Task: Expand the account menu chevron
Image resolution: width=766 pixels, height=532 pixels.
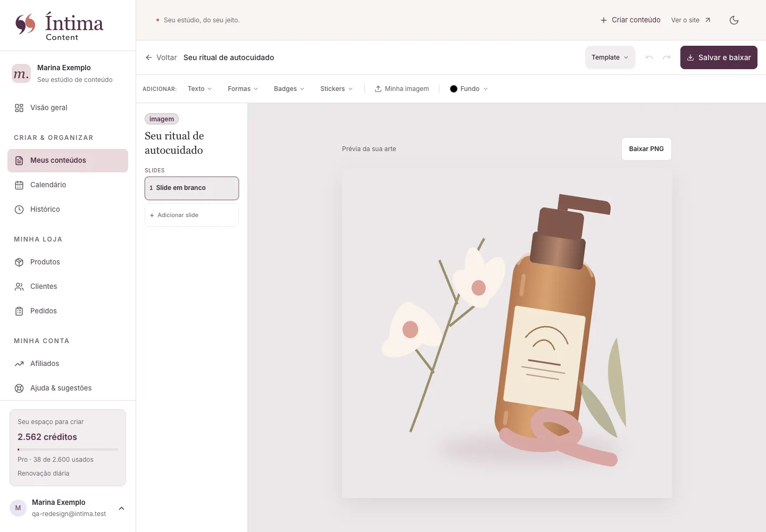Action: (x=121, y=509)
